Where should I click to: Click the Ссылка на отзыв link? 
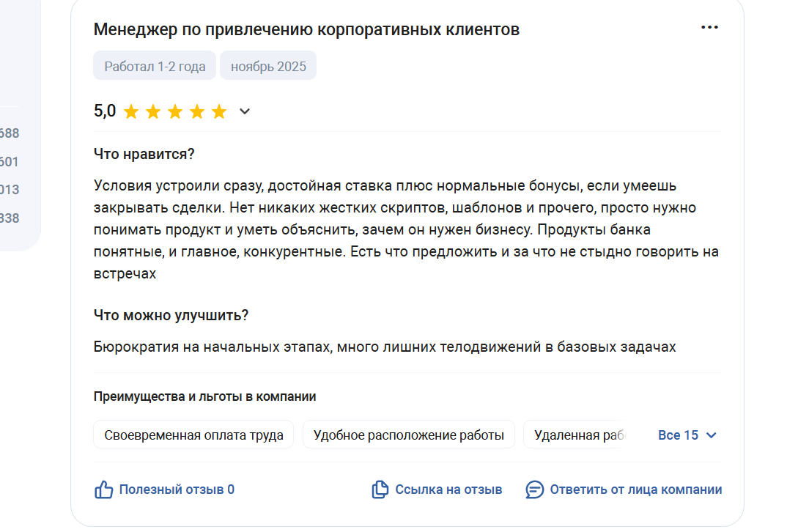click(448, 489)
